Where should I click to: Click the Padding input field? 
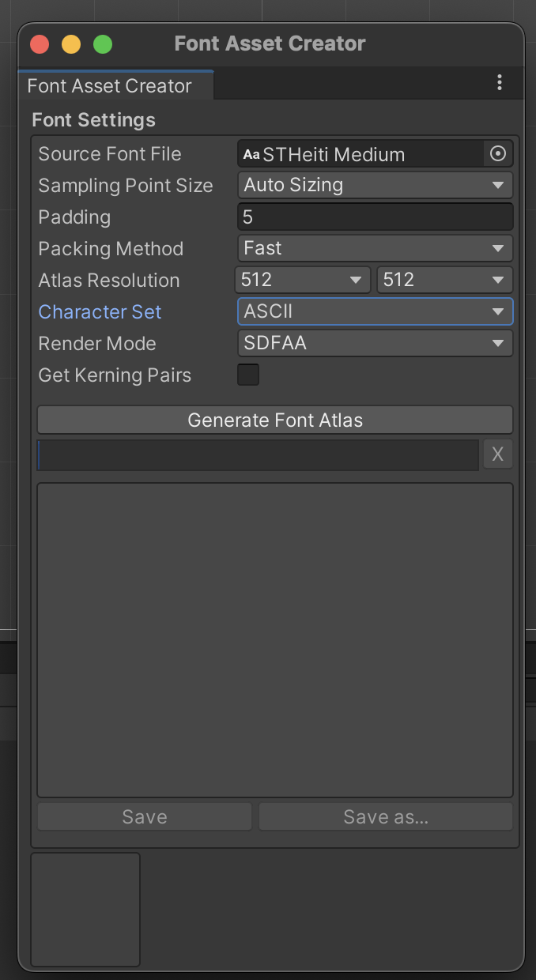pos(375,217)
